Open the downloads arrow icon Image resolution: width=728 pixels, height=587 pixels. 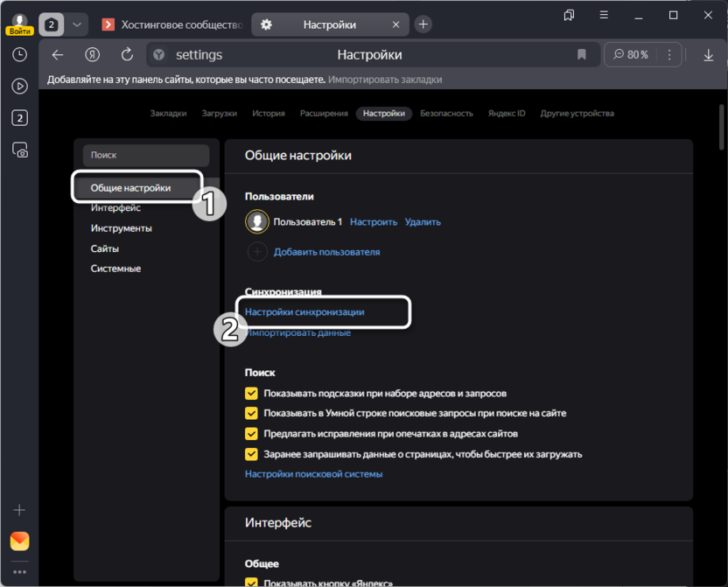click(708, 55)
